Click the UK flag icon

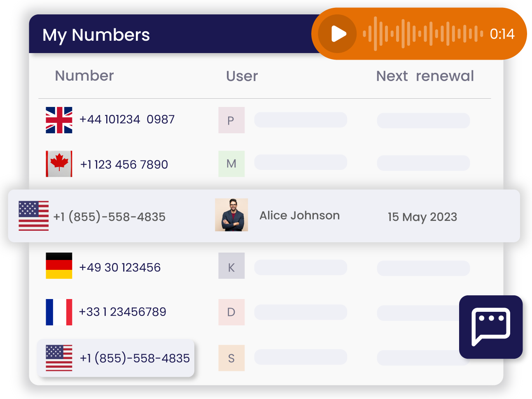pyautogui.click(x=59, y=120)
